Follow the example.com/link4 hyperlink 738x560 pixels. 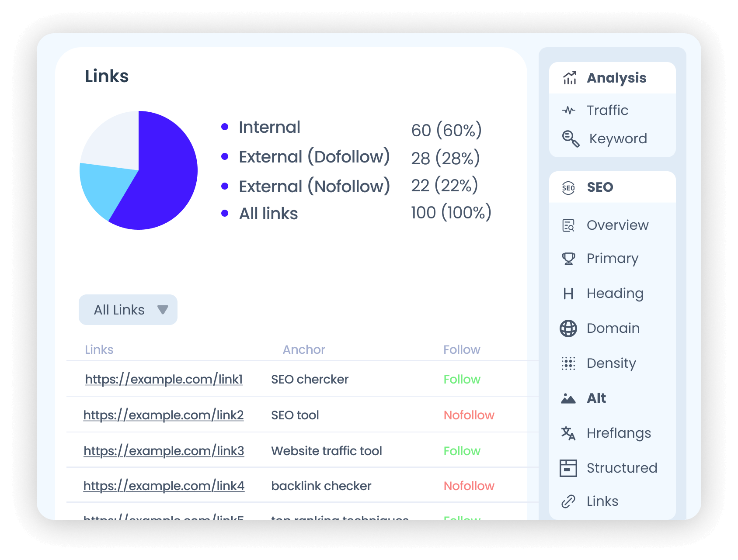coord(164,486)
